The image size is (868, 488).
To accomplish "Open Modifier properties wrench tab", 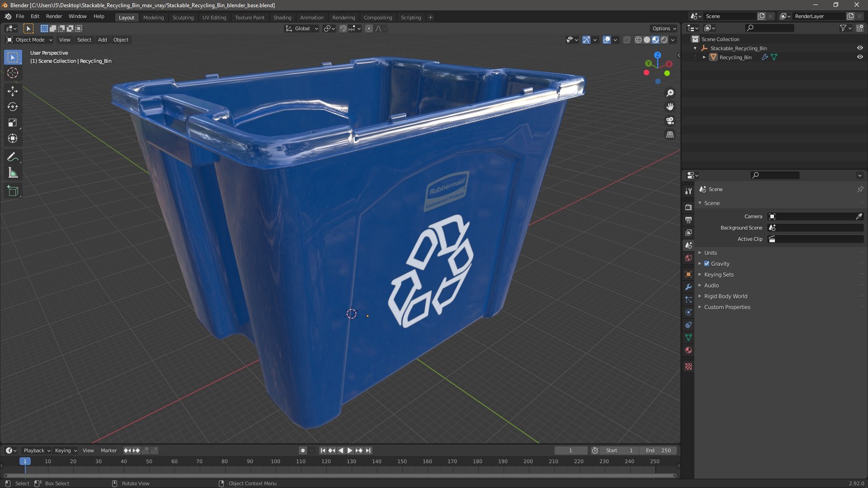I will pos(688,287).
